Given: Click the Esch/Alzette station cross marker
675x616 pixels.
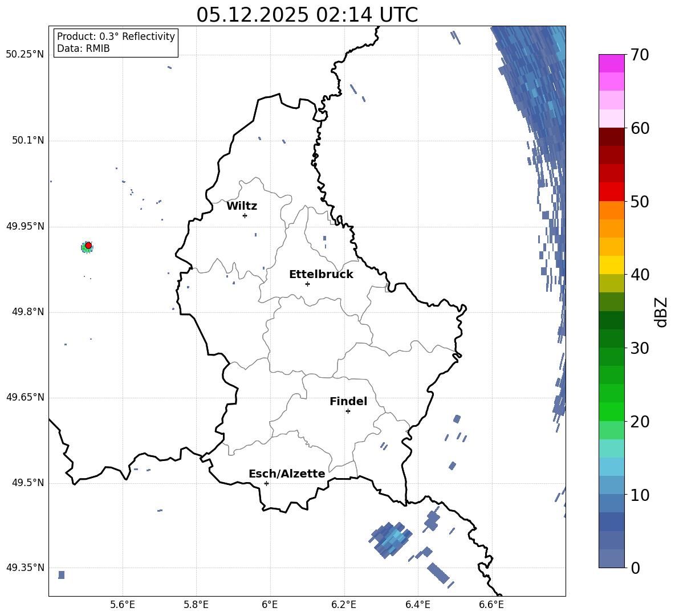Looking at the screenshot, I should (x=266, y=483).
